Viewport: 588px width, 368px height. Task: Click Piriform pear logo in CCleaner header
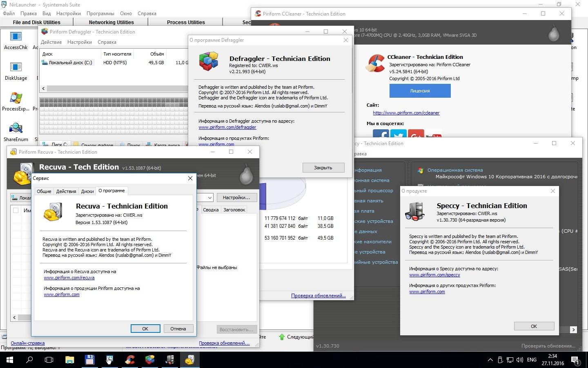[x=554, y=33]
